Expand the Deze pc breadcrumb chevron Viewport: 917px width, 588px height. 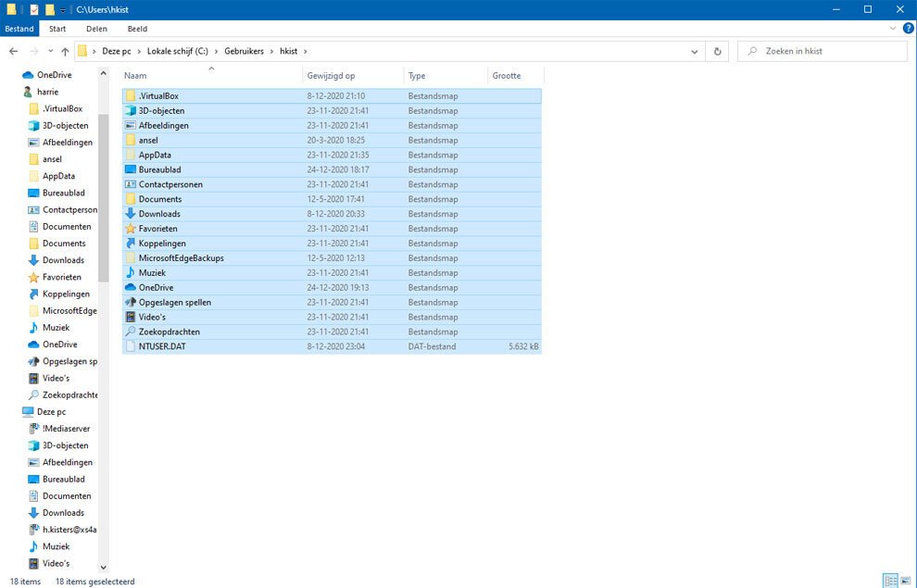tap(139, 52)
